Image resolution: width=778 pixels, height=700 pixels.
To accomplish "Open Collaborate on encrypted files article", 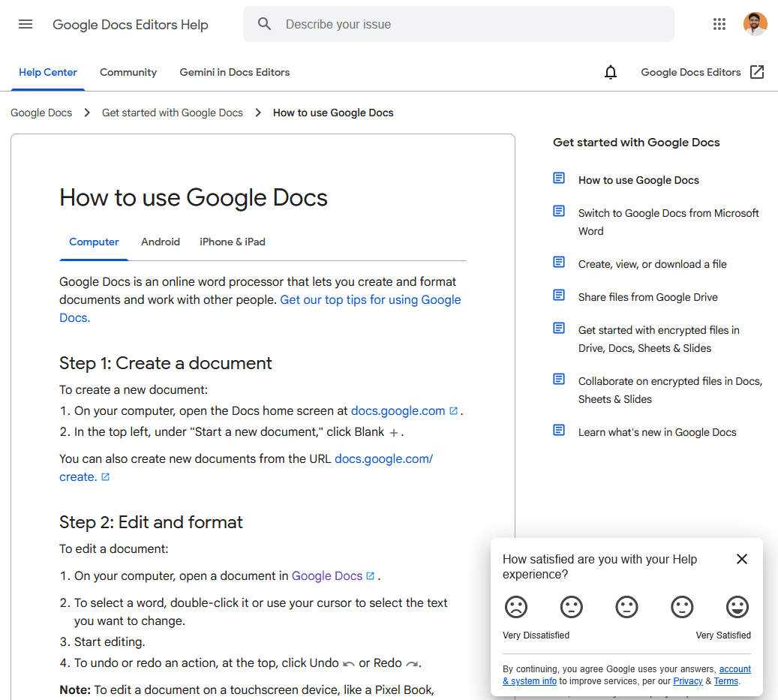I will coord(670,390).
